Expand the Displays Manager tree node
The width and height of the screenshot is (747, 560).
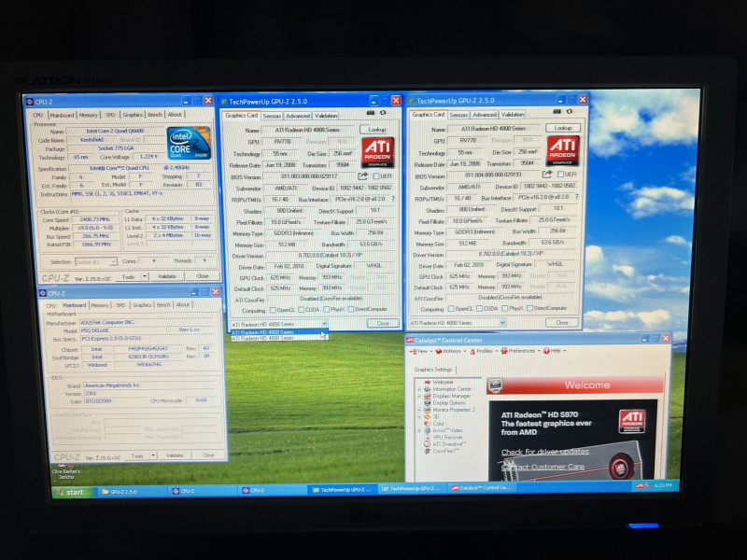pyautogui.click(x=419, y=396)
